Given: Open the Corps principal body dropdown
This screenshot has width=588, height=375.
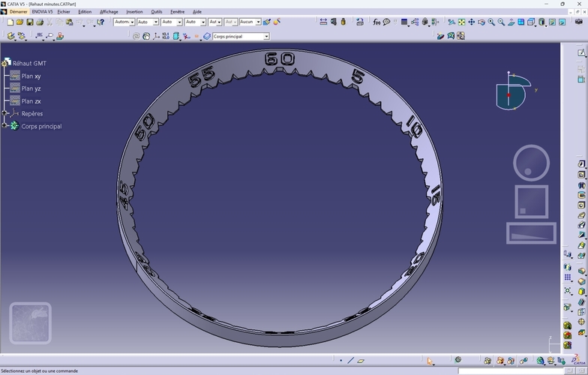Looking at the screenshot, I should point(266,36).
